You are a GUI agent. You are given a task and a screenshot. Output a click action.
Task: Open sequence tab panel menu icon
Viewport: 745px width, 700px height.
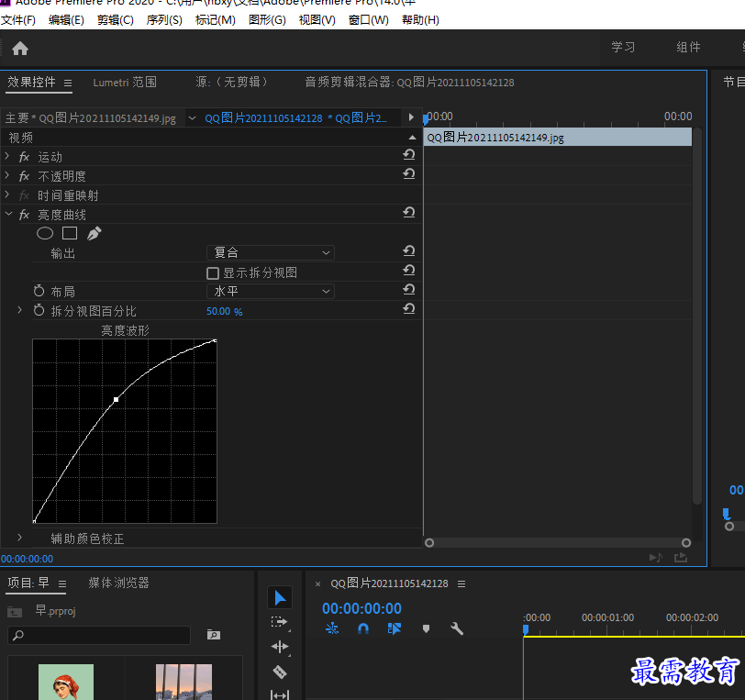click(461, 584)
